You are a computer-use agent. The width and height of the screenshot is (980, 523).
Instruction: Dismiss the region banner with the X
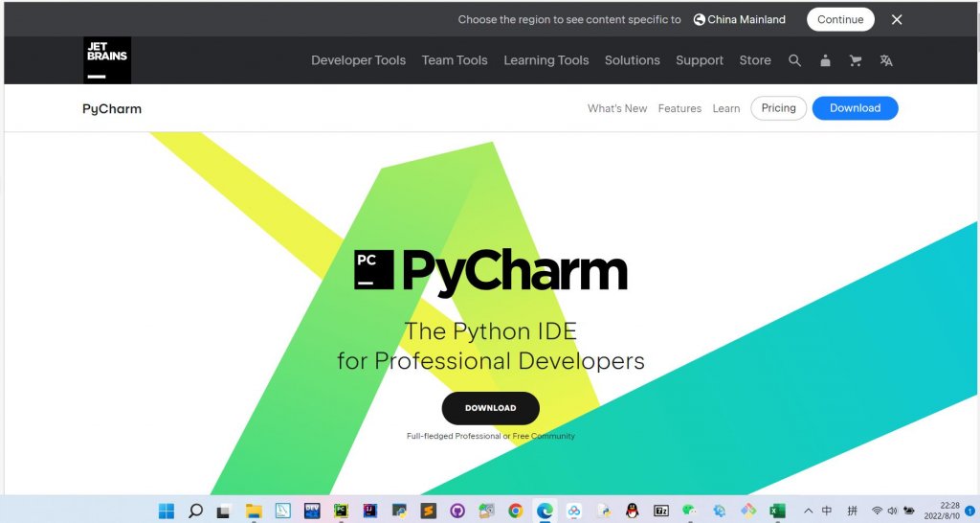[x=896, y=19]
